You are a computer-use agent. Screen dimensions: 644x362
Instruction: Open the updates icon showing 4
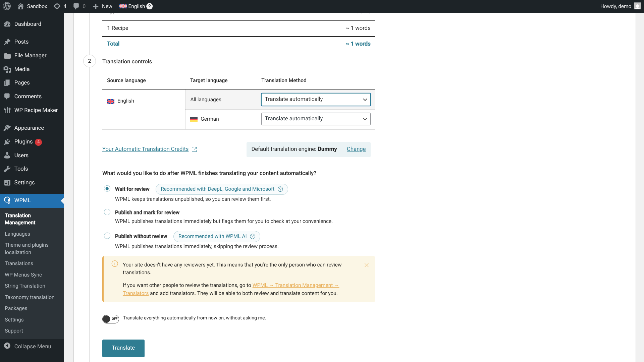click(x=57, y=6)
